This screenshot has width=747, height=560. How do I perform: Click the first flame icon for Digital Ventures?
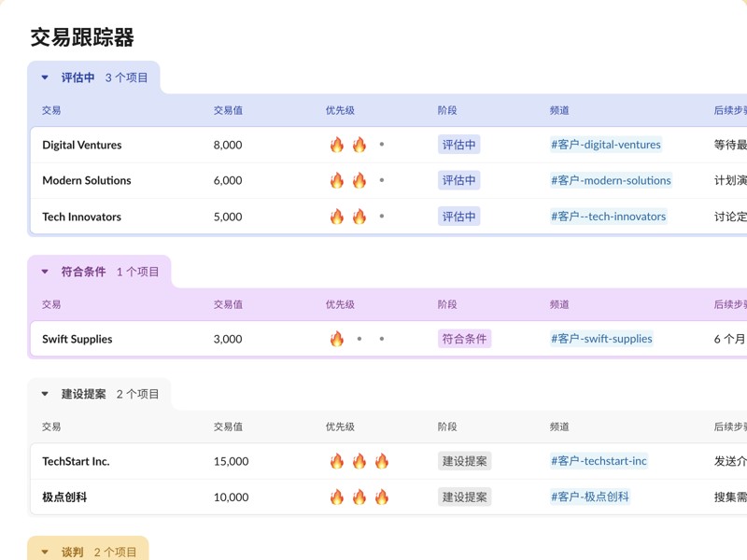coord(338,145)
